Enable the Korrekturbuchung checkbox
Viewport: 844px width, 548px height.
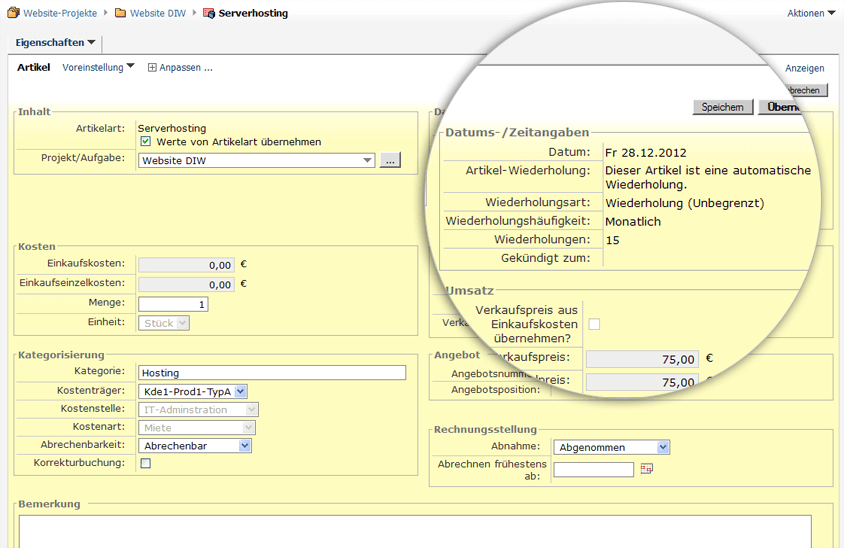tap(146, 464)
